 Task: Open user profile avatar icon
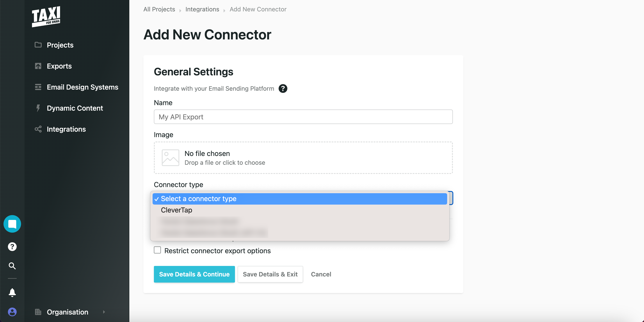tap(12, 312)
